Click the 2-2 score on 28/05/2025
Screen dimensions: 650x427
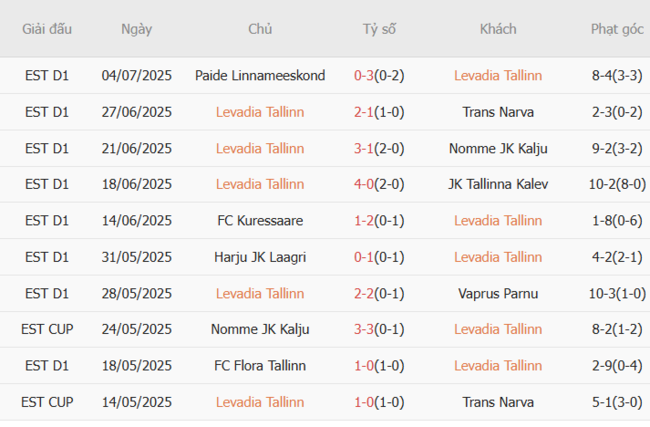(366, 293)
